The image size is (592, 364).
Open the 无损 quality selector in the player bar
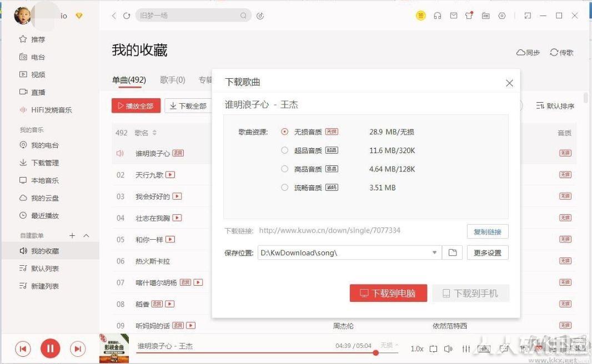click(389, 345)
